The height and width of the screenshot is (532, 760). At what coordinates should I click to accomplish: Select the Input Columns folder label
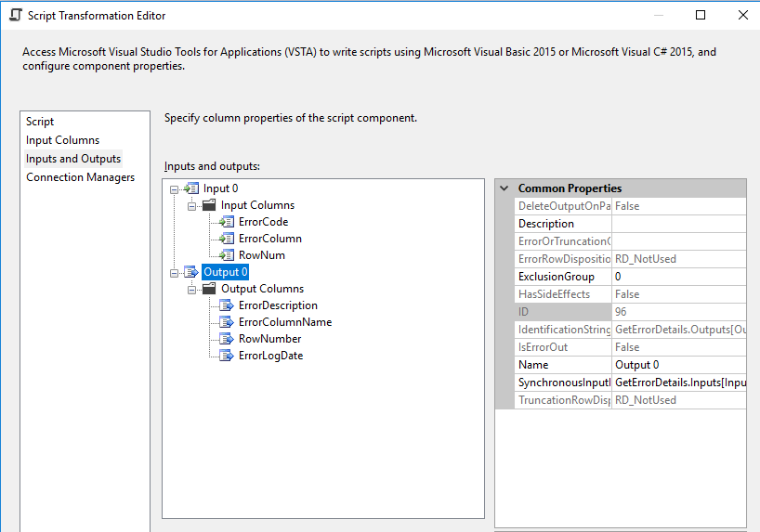[x=258, y=205]
